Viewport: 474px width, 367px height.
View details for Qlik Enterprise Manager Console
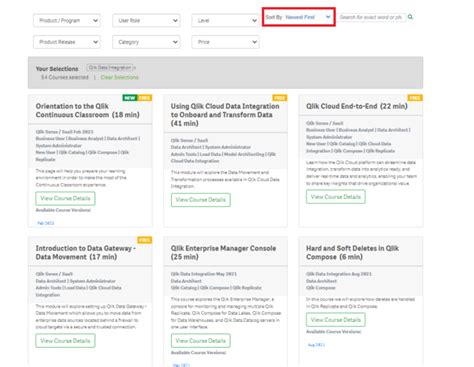point(201,341)
